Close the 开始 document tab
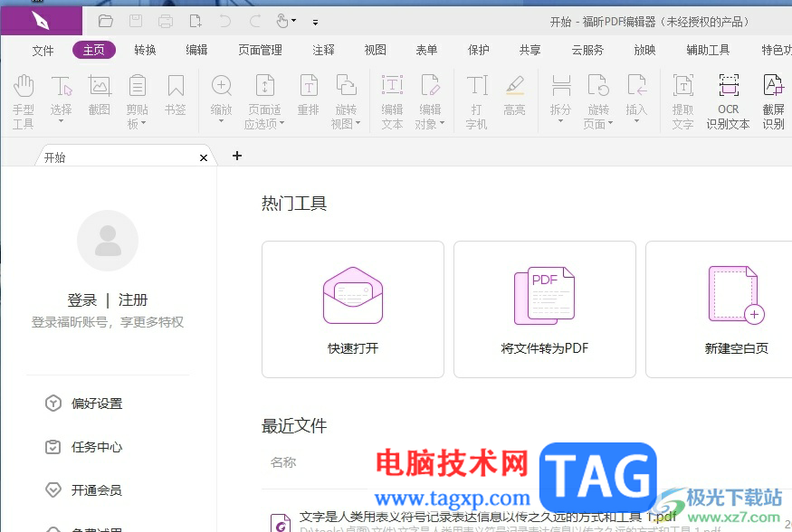792x532 pixels. pos(204,158)
